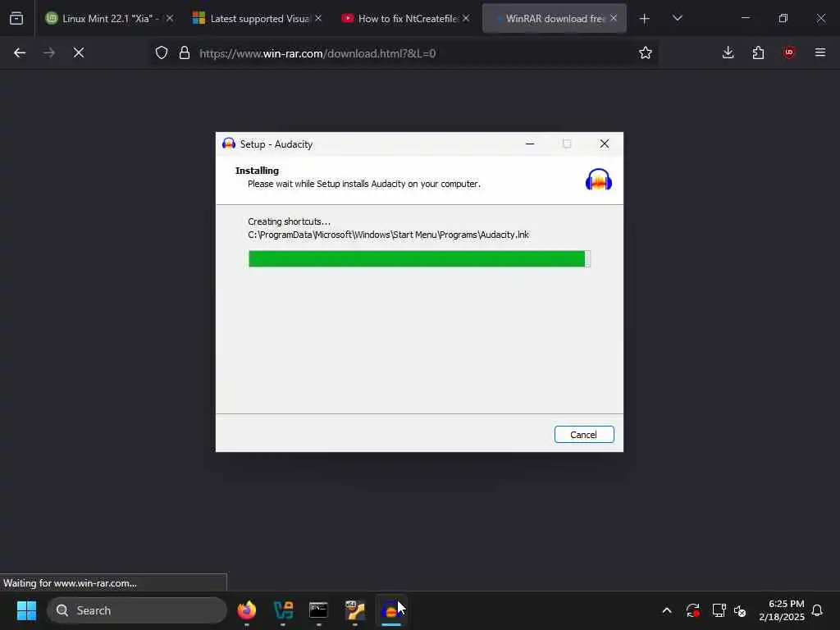
Task: Select the WinRAR download free tab
Action: pyautogui.click(x=555, y=19)
